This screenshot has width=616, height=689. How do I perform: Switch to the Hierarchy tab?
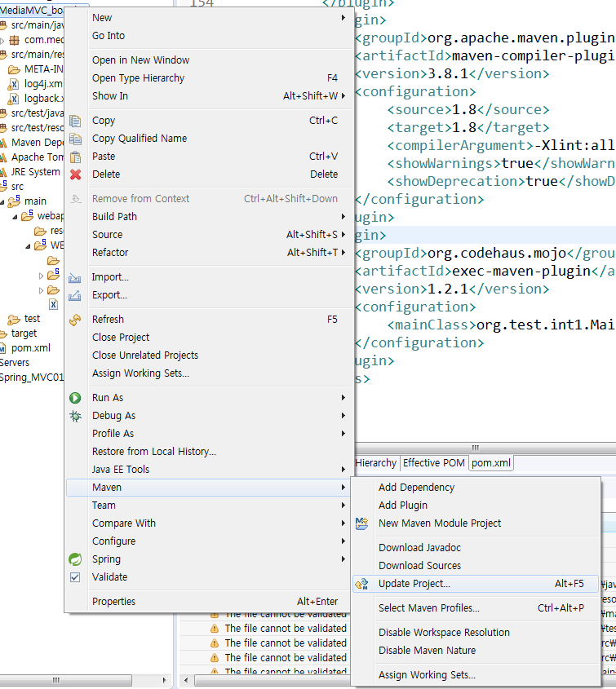click(376, 462)
